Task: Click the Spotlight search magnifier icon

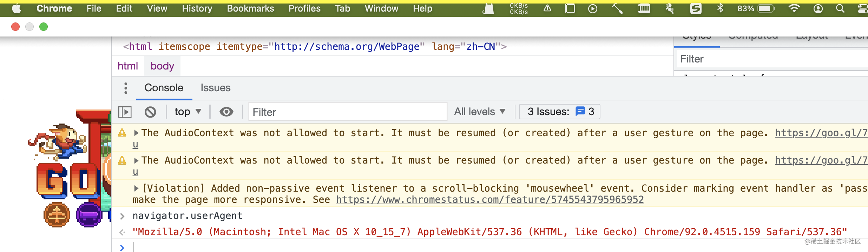Action: pos(840,9)
